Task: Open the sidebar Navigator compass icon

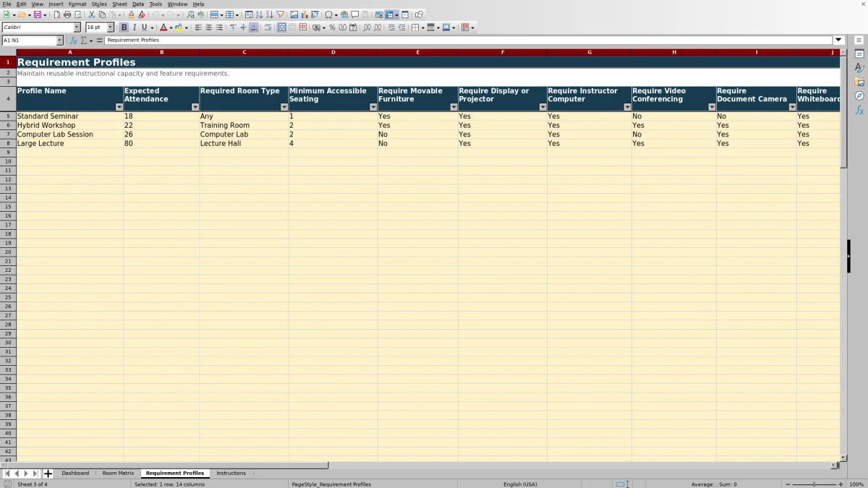Action: [x=859, y=95]
